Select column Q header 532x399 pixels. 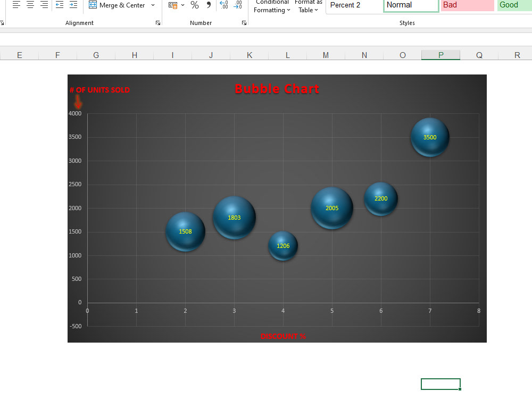click(x=479, y=55)
